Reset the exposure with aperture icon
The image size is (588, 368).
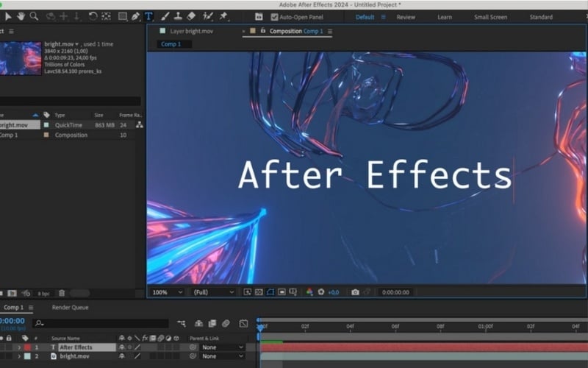(321, 291)
